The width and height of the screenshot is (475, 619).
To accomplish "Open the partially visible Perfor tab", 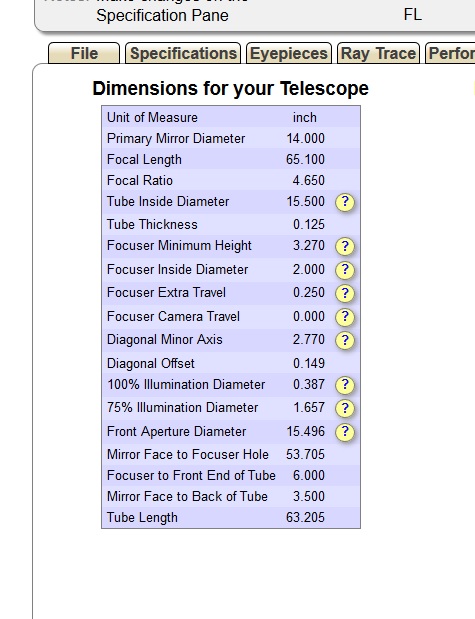I will coord(450,53).
